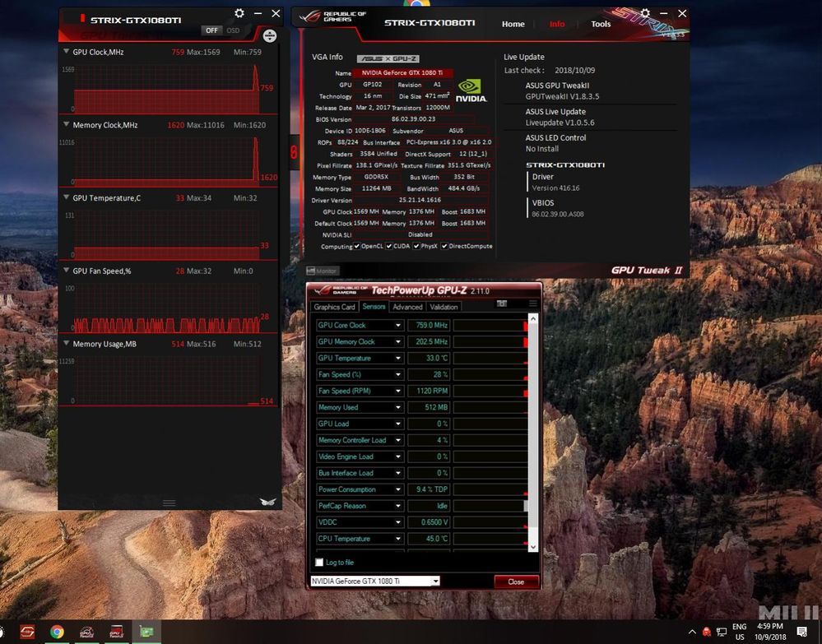Toggle the DirectCompute checkbox
The height and width of the screenshot is (644, 822).
tap(444, 246)
